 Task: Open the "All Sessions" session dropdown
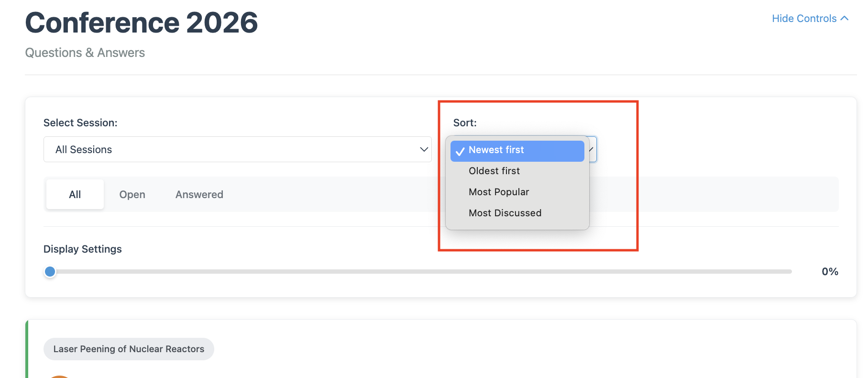[237, 149]
